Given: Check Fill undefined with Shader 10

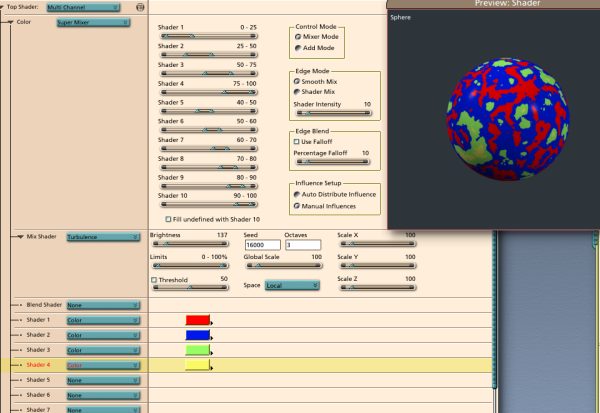Looking at the screenshot, I should click(x=167, y=219).
